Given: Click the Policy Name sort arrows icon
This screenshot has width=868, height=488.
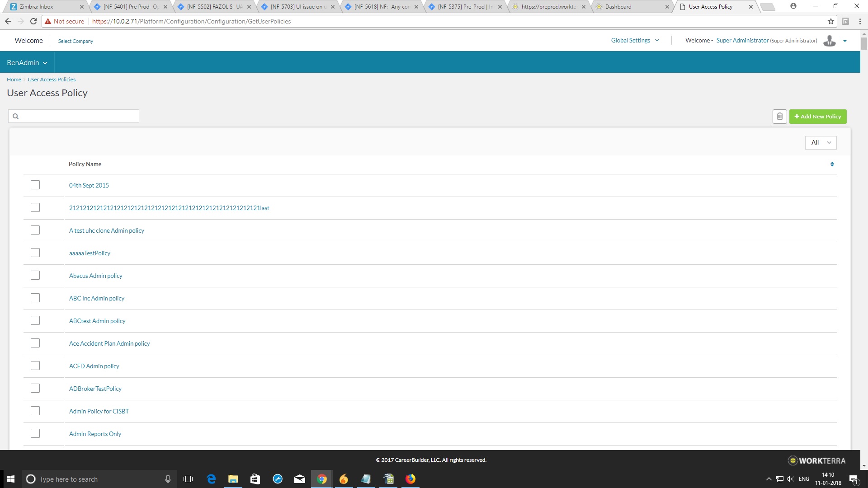Looking at the screenshot, I should 832,164.
